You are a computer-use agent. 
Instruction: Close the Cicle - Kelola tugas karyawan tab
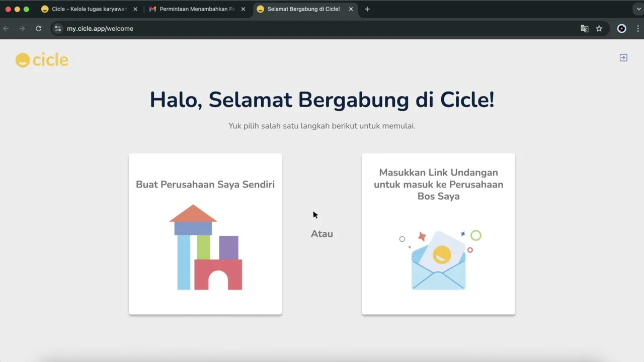pyautogui.click(x=135, y=9)
